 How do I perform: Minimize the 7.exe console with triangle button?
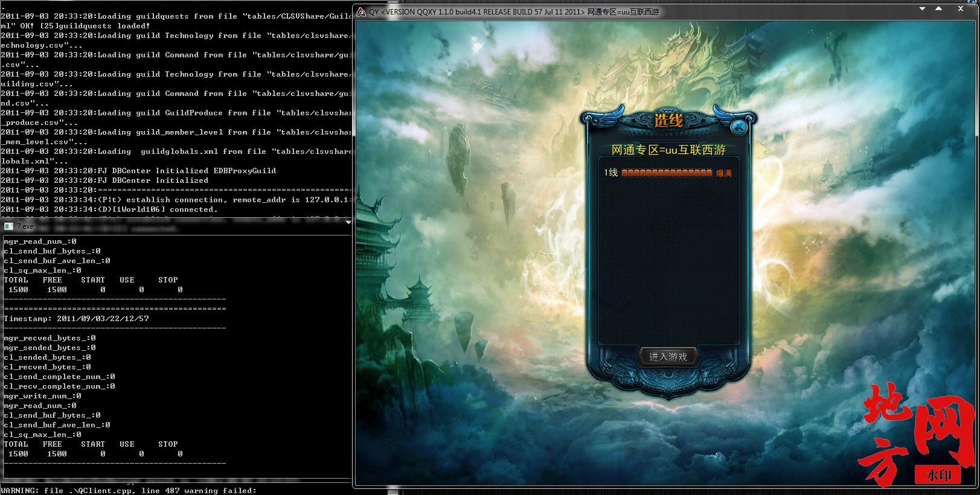348,223
